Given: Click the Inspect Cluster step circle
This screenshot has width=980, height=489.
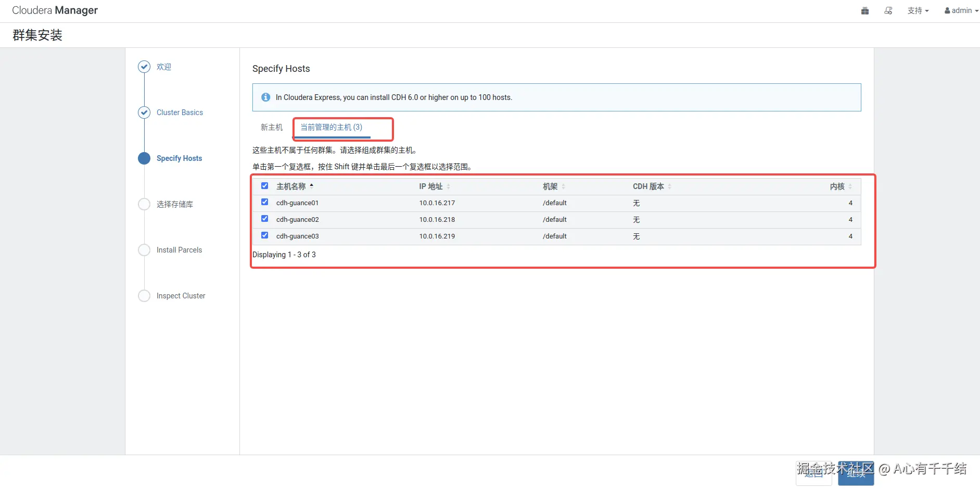Looking at the screenshot, I should tap(144, 296).
